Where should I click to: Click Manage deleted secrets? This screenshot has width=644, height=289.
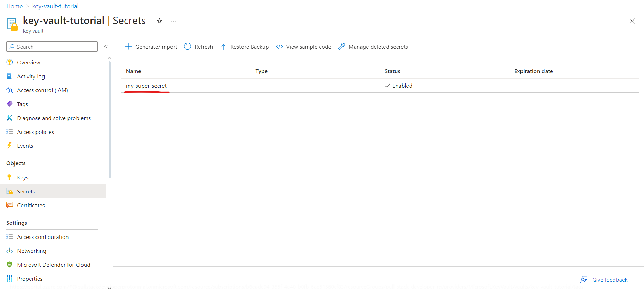378,47
